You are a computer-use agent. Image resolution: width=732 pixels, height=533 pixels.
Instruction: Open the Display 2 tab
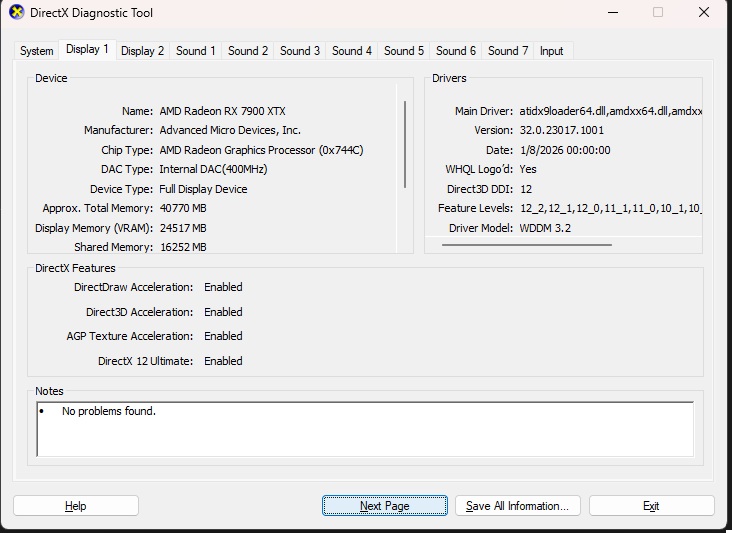coord(142,51)
